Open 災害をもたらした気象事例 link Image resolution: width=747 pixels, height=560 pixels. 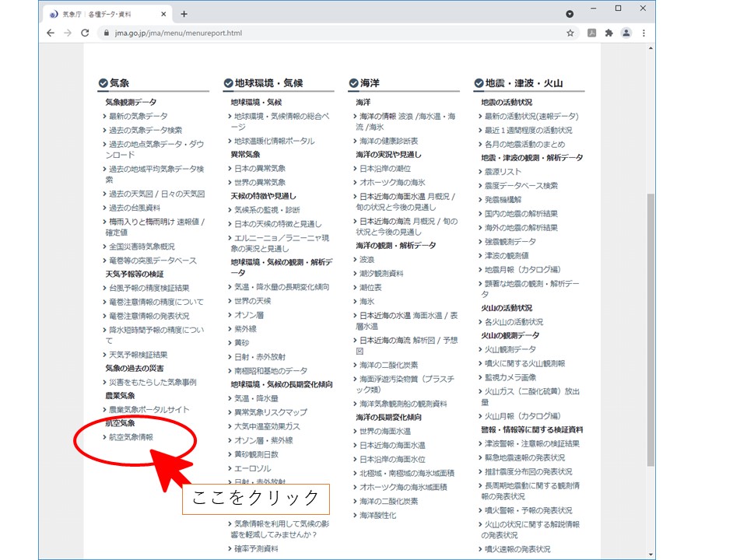(x=153, y=383)
